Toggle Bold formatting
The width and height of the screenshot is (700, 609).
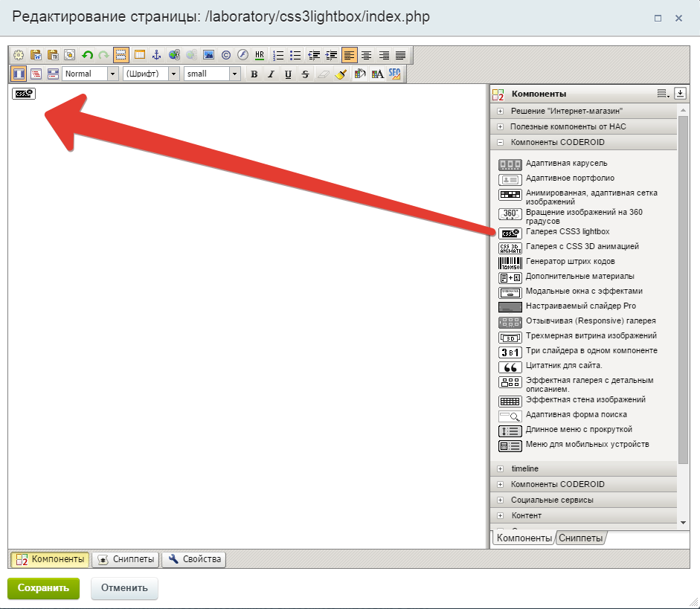pos(254,74)
